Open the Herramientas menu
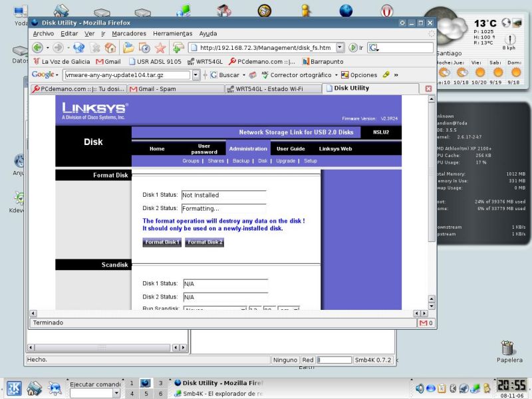 [172, 34]
